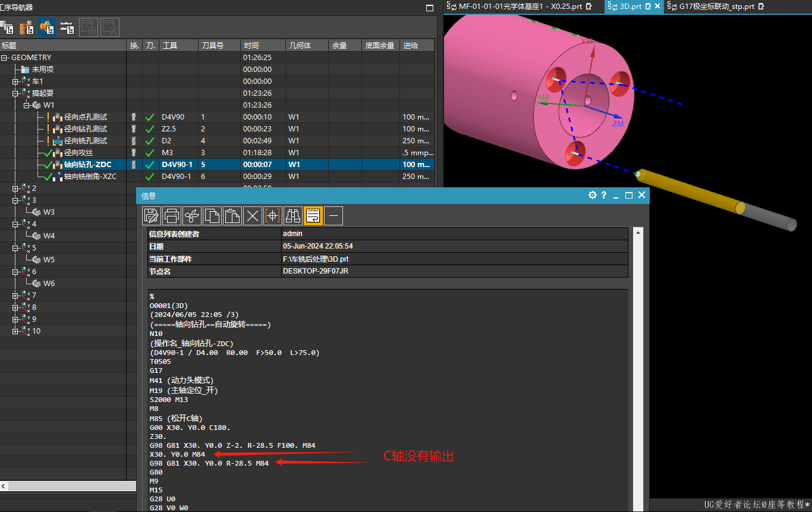Click the W1 workpiece icon

pyautogui.click(x=36, y=105)
